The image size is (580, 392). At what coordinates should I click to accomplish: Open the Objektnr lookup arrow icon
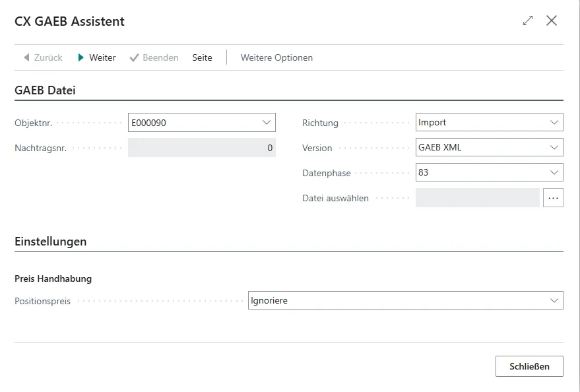pyautogui.click(x=265, y=121)
